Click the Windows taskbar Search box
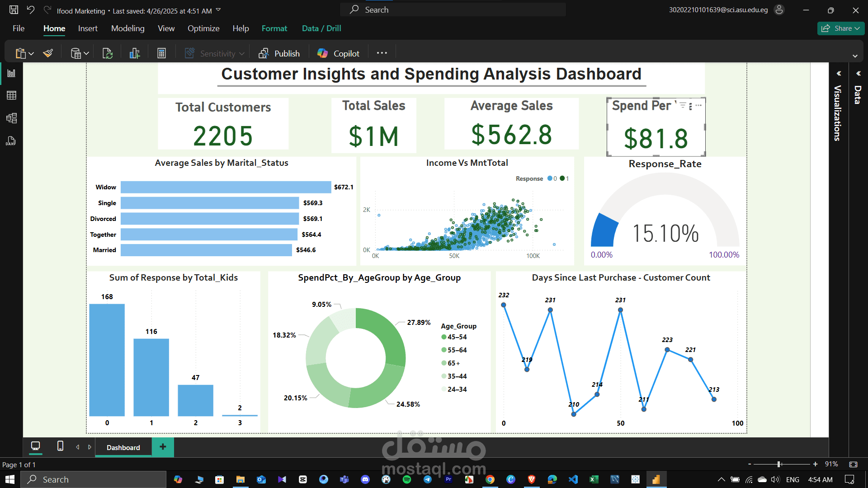 [94, 479]
